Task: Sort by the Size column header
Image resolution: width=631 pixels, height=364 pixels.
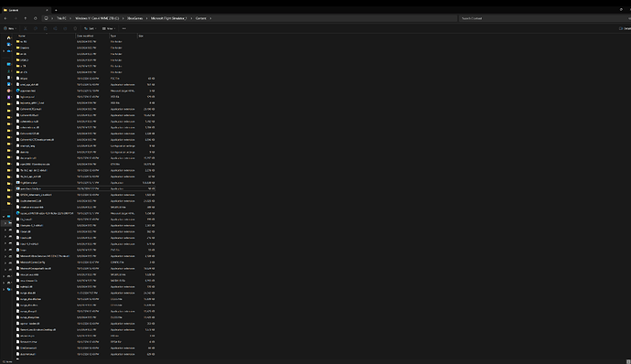Action: pyautogui.click(x=146, y=36)
